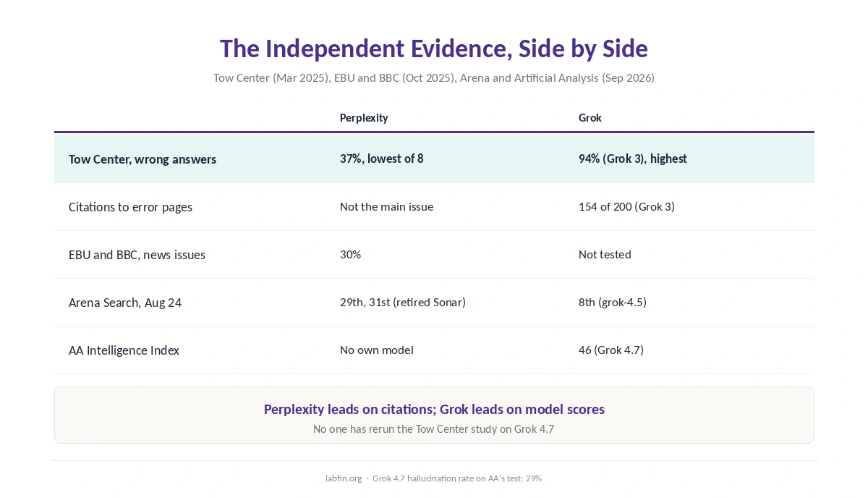Click the title 'The Independent Evidence, Side by Side'
This screenshot has width=868, height=498.
[434, 48]
